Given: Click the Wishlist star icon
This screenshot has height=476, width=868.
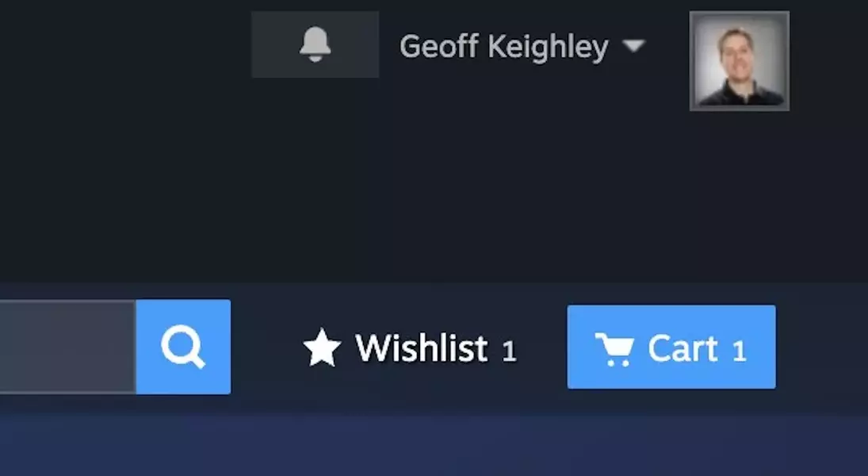Looking at the screenshot, I should point(322,348).
